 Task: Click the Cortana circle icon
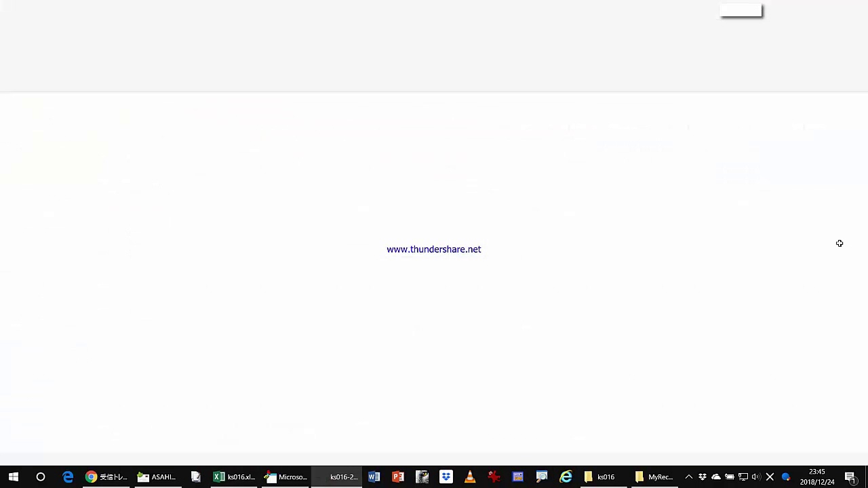pyautogui.click(x=41, y=477)
